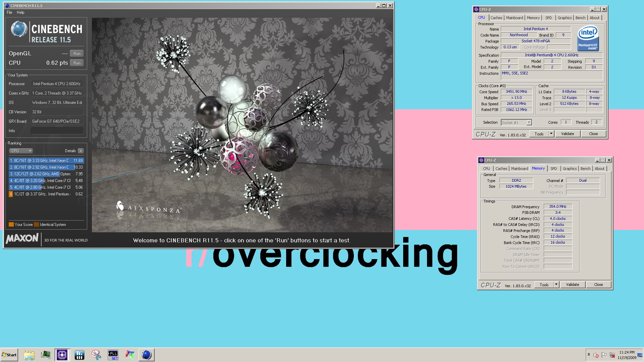Open the system monitor taskbar icon

[46, 355]
